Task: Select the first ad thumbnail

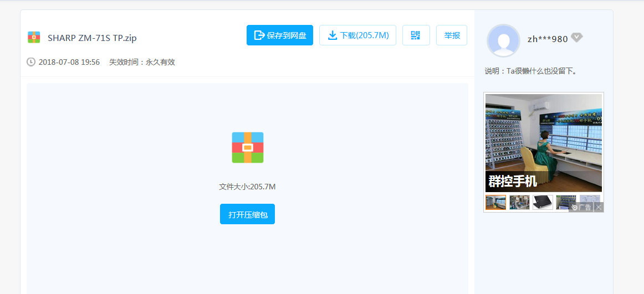Action: 495,203
